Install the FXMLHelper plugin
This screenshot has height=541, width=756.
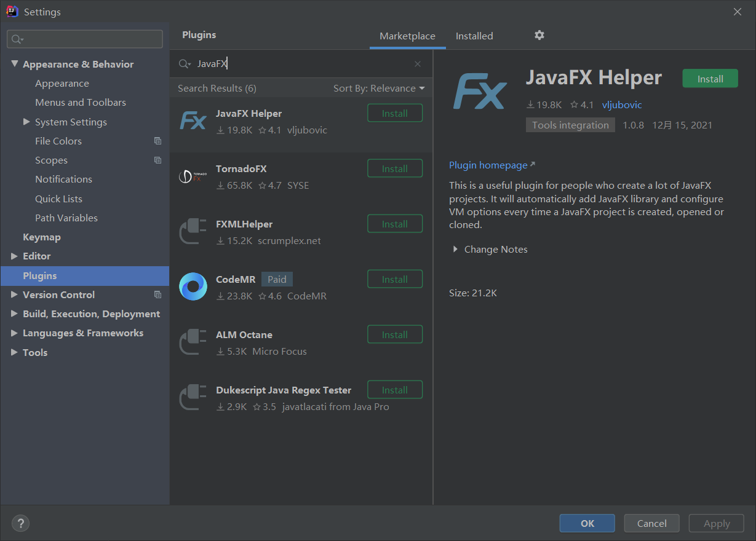tap(395, 224)
